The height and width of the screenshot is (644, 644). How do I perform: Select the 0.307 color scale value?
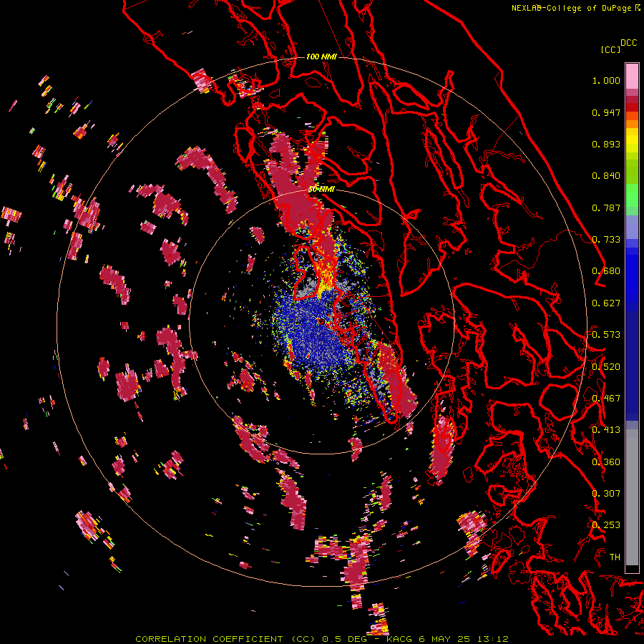pyautogui.click(x=606, y=494)
